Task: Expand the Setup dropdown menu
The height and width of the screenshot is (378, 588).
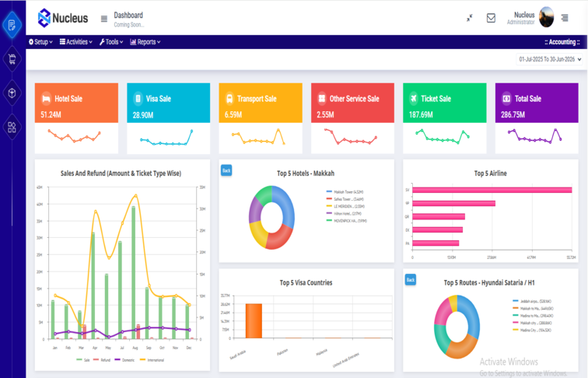Action: [40, 42]
